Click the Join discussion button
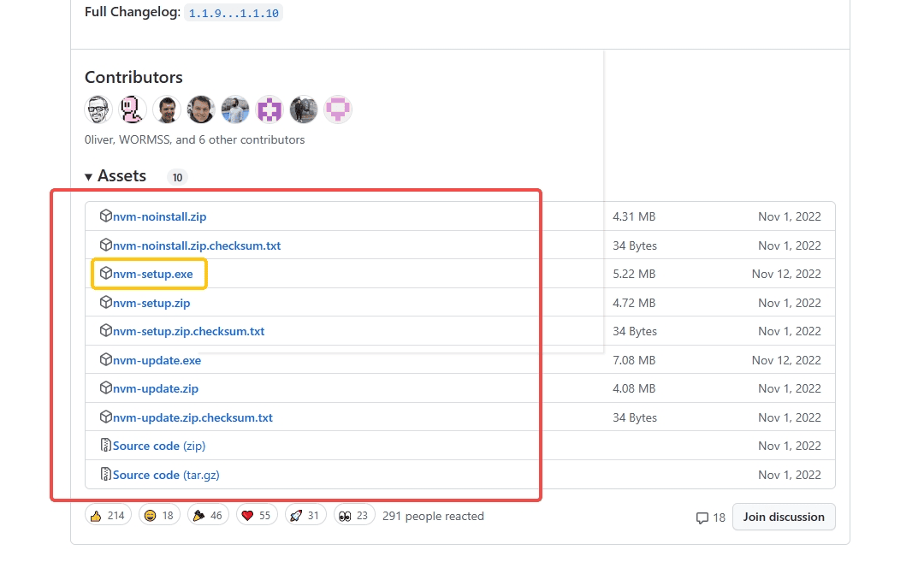Image resolution: width=924 pixels, height=562 pixels. [x=784, y=517]
